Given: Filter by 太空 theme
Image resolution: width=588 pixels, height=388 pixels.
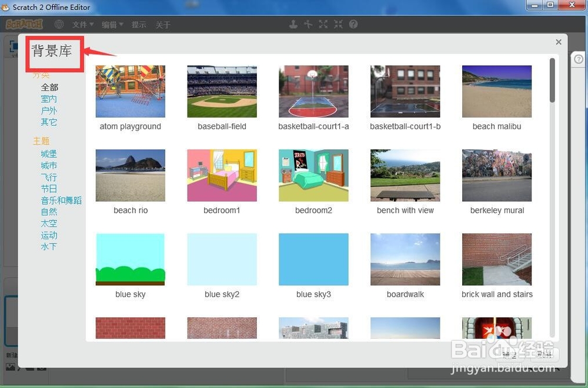Looking at the screenshot, I should (49, 223).
